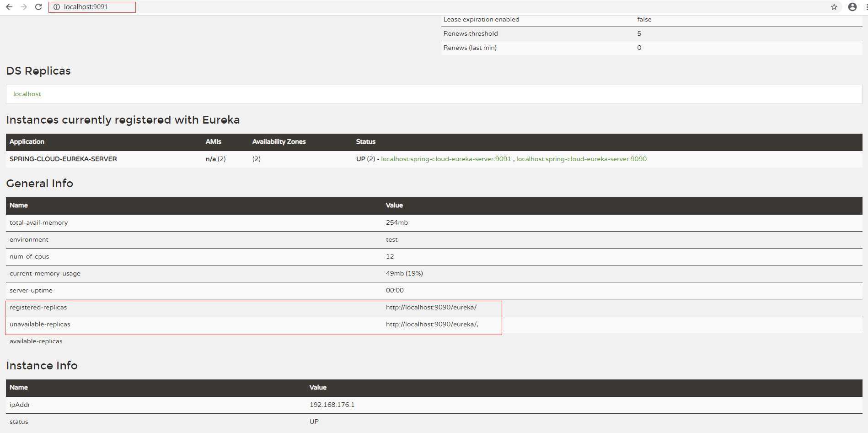Click the DS Replicas heading
Viewport: 868px width, 433px height.
38,71
